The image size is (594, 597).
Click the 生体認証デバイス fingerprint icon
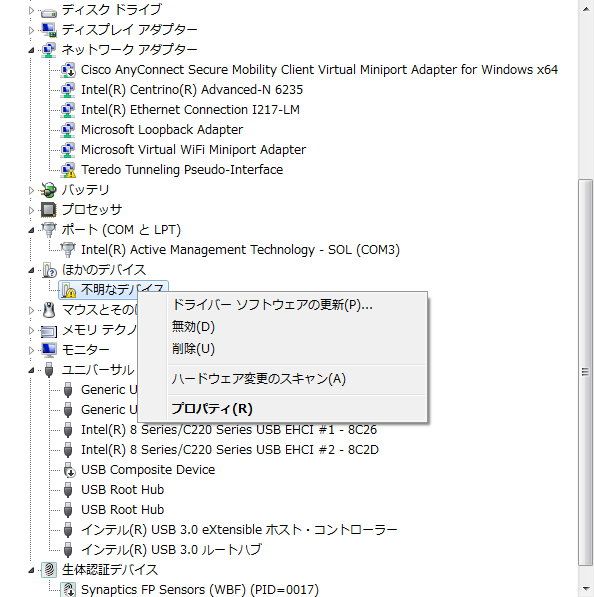[x=49, y=570]
